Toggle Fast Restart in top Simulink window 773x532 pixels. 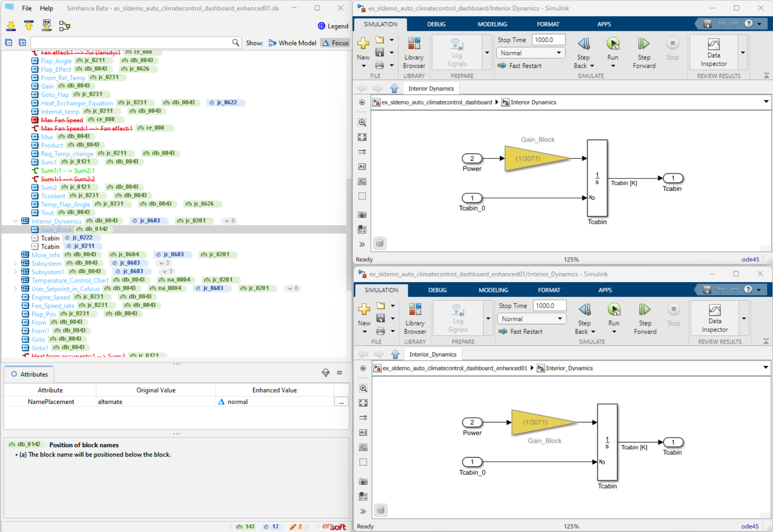pos(520,66)
